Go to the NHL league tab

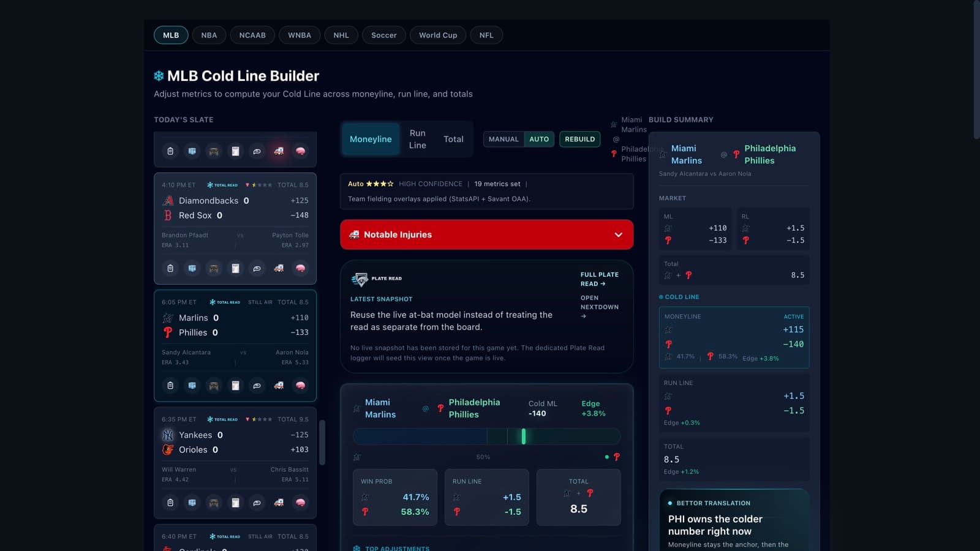click(341, 35)
